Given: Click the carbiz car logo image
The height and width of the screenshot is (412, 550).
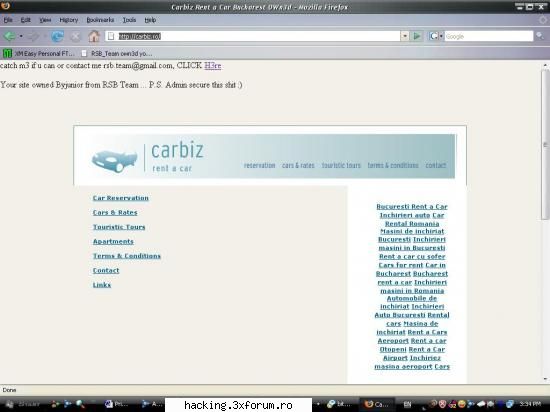Looking at the screenshot, I should tap(114, 161).
